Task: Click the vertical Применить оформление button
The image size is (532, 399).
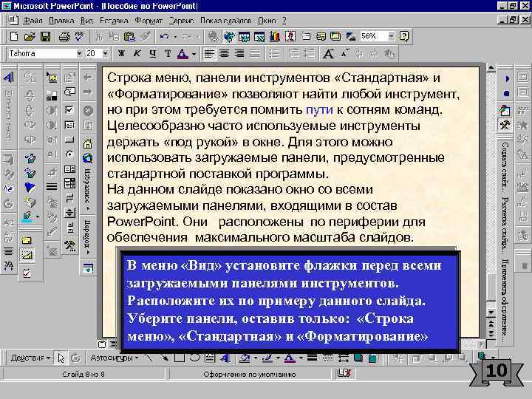Action: click(x=505, y=301)
